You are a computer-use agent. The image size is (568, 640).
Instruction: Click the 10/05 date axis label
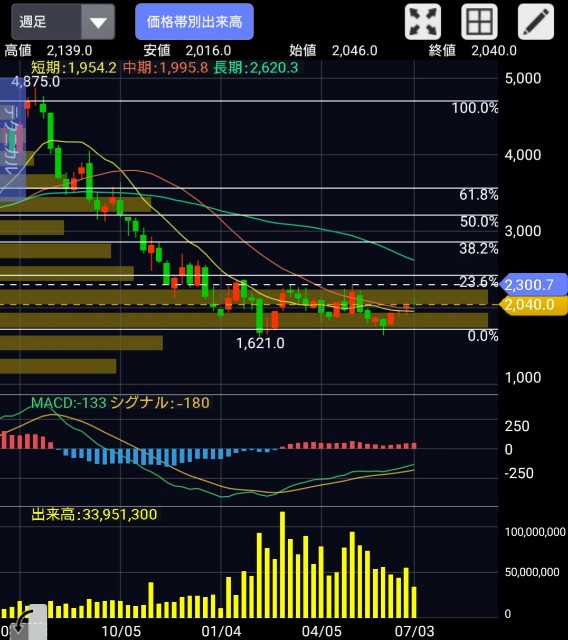coord(121,631)
